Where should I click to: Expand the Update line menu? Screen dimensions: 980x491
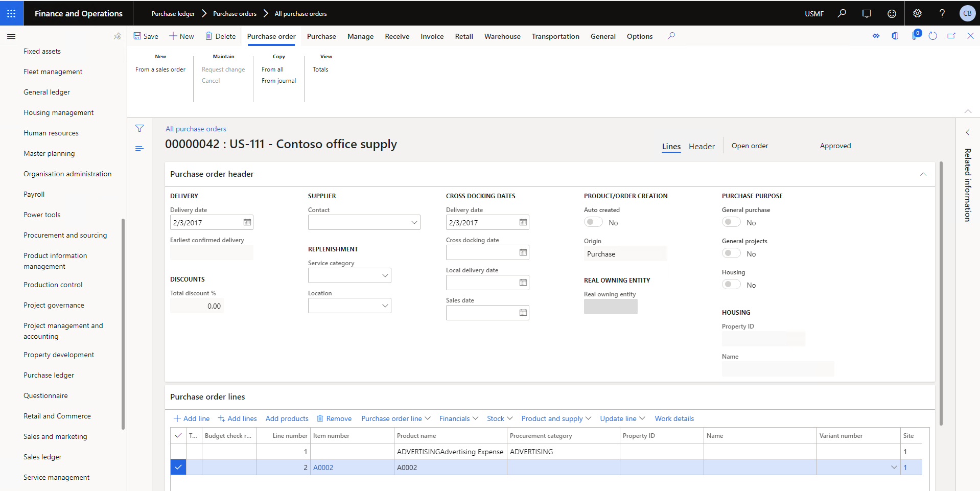622,418
